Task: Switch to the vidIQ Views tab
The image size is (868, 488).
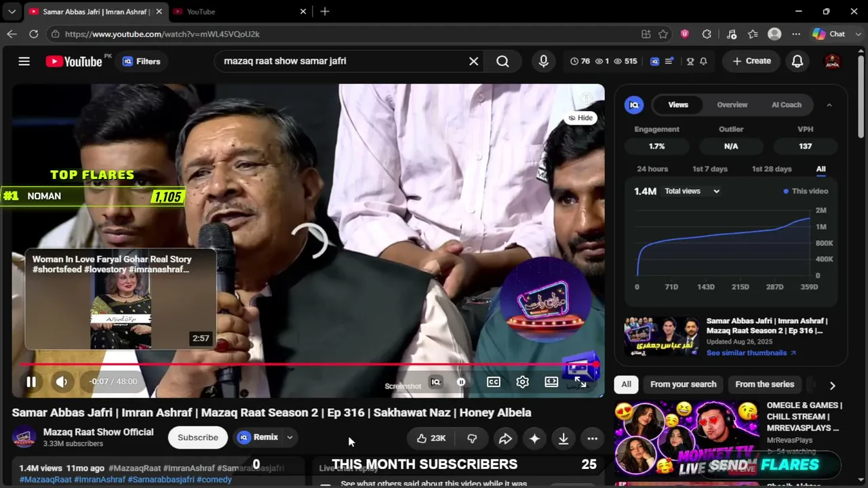Action: tap(678, 104)
